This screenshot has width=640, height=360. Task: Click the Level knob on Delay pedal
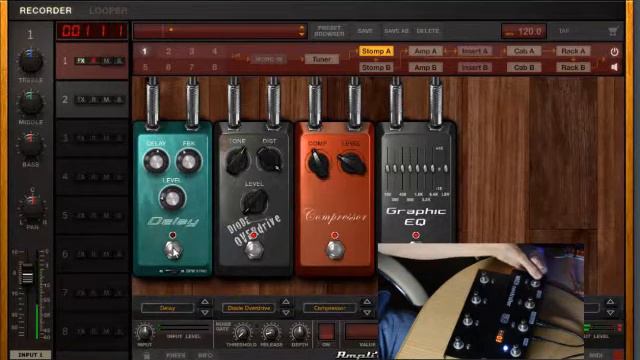pos(172,198)
